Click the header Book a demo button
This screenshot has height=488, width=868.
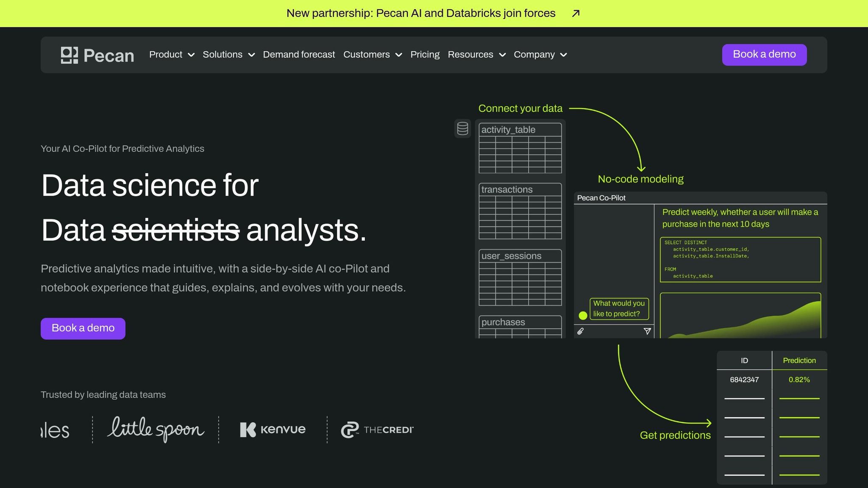(x=764, y=55)
